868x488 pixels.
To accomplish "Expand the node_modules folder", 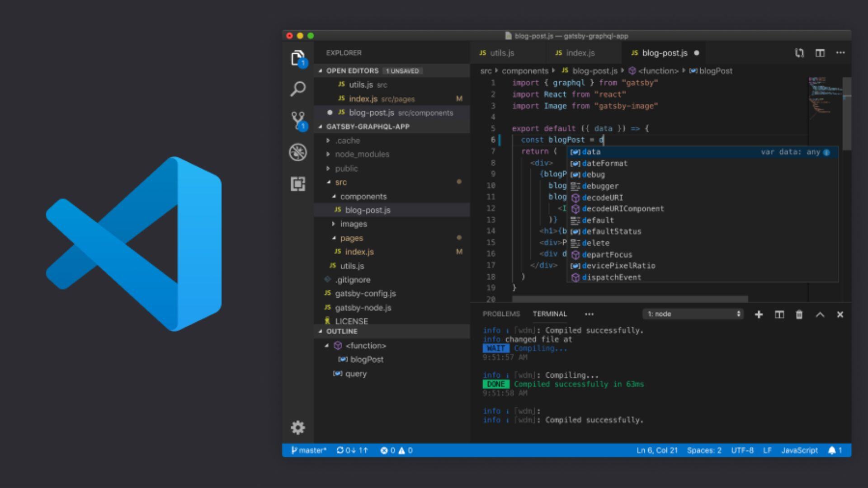I will pos(362,155).
